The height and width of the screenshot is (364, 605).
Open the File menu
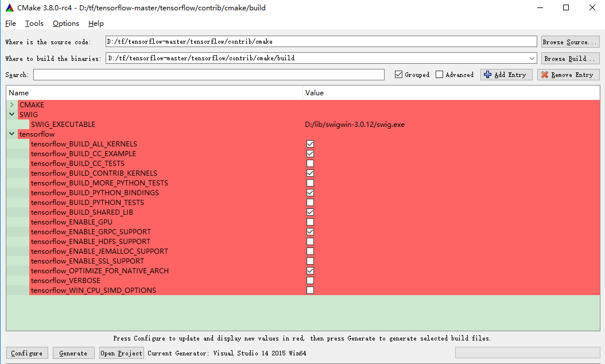pos(10,24)
